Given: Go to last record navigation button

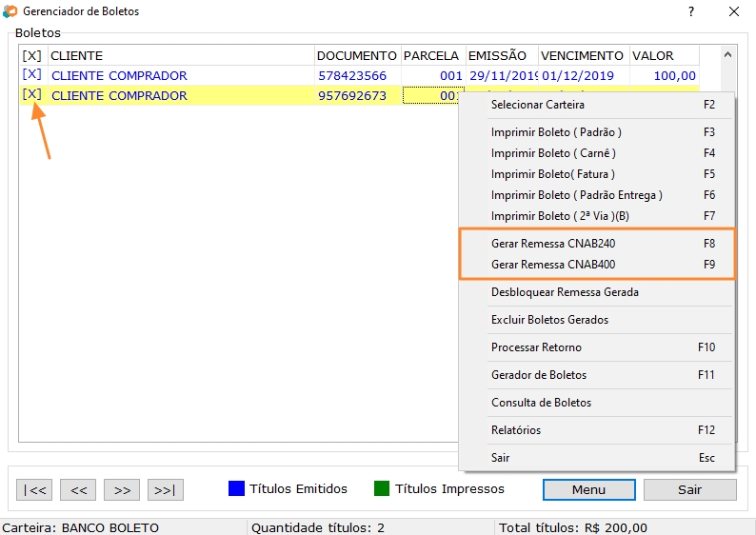Looking at the screenshot, I should (x=165, y=490).
